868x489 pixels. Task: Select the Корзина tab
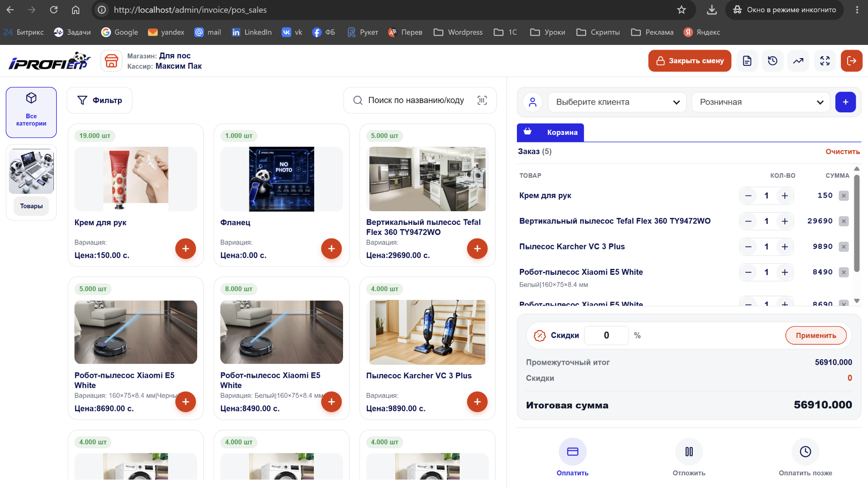pyautogui.click(x=550, y=132)
